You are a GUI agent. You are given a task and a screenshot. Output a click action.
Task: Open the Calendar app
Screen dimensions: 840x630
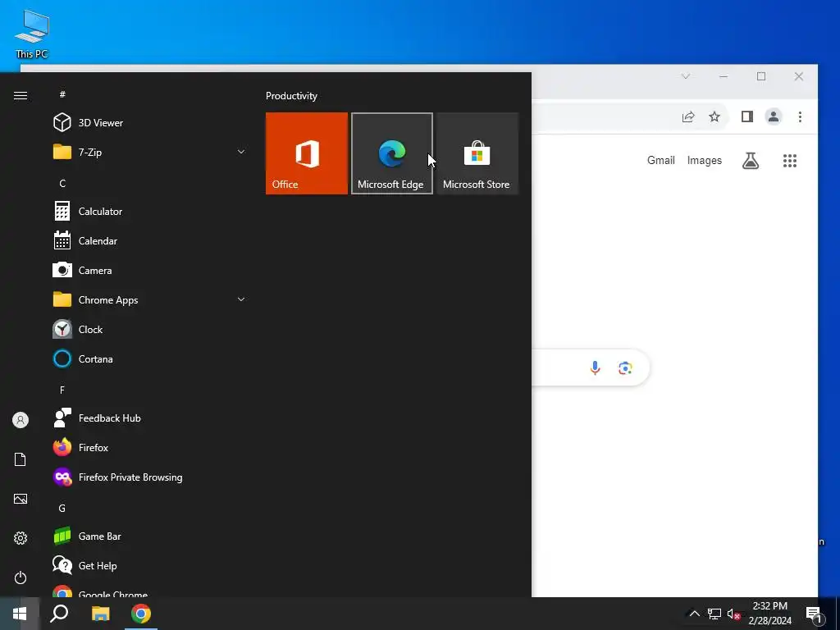(150, 240)
